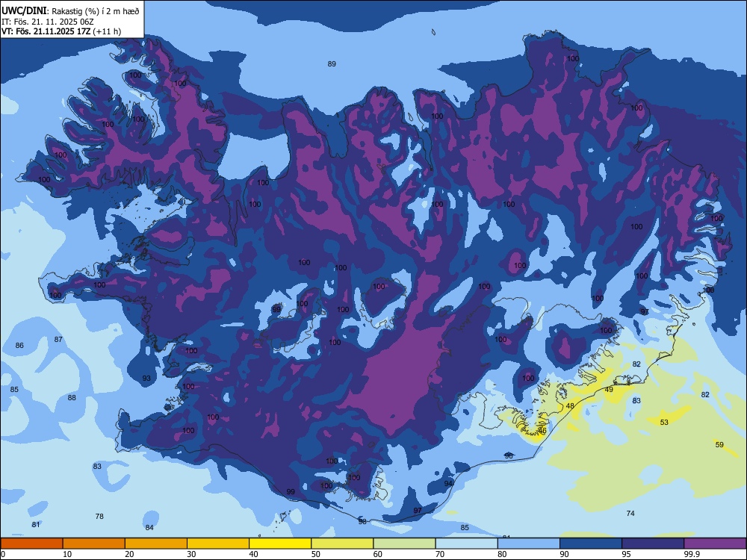Click the '53' humidity value on the map
This screenshot has height=560, width=747.
664,423
